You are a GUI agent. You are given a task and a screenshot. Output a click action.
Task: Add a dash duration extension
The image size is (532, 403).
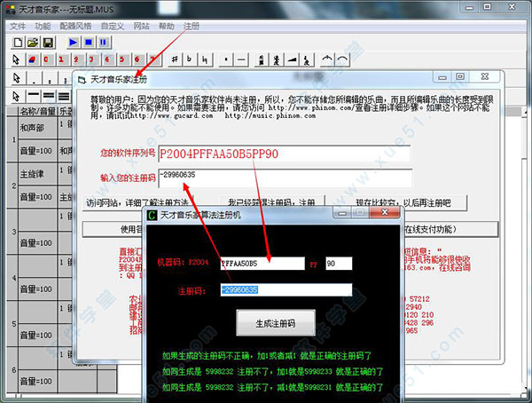[x=241, y=59]
